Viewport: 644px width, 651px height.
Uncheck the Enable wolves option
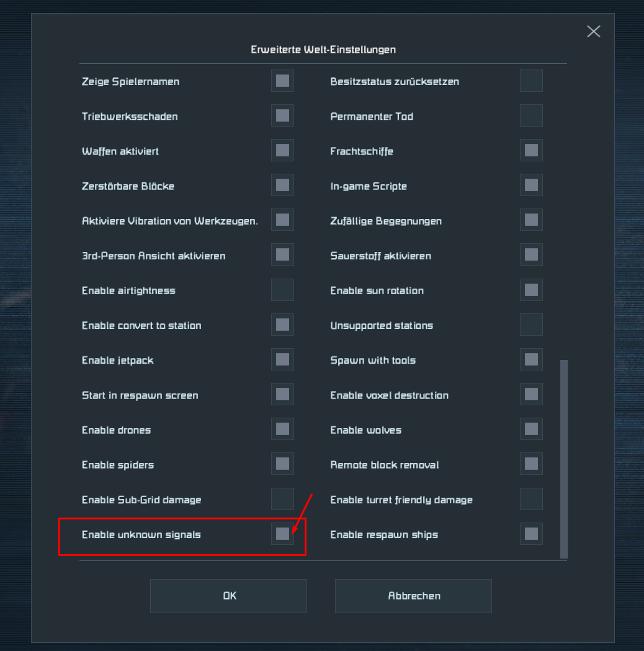pyautogui.click(x=531, y=429)
